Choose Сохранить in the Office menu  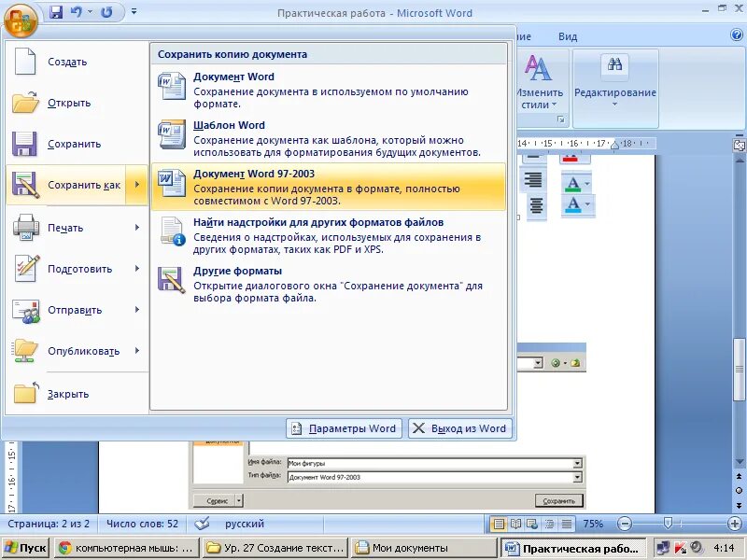[x=78, y=144]
